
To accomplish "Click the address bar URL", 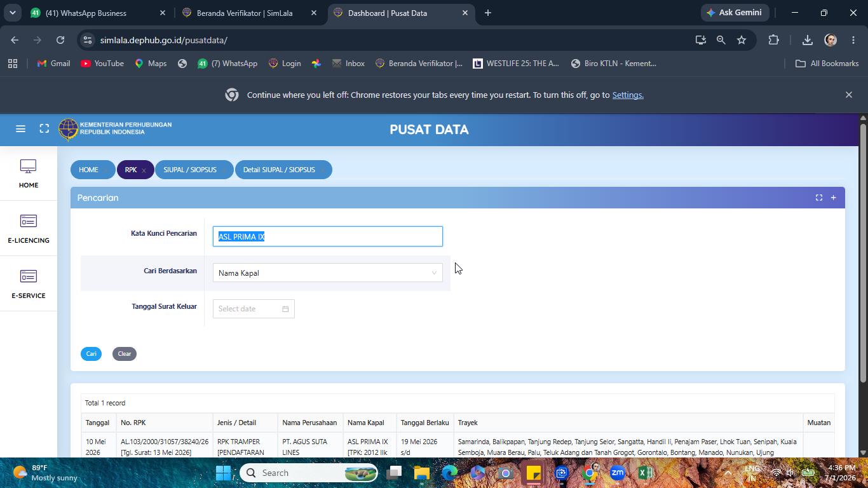I will coord(164,40).
